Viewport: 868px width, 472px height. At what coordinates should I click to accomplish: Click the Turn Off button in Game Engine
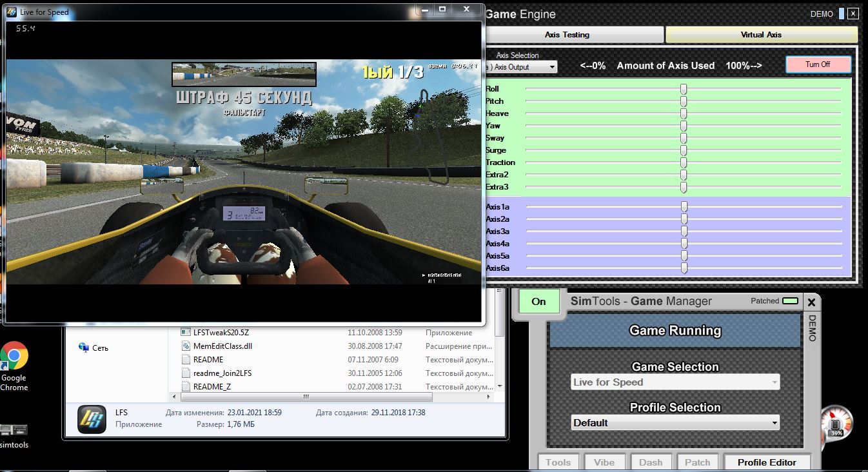(x=818, y=64)
